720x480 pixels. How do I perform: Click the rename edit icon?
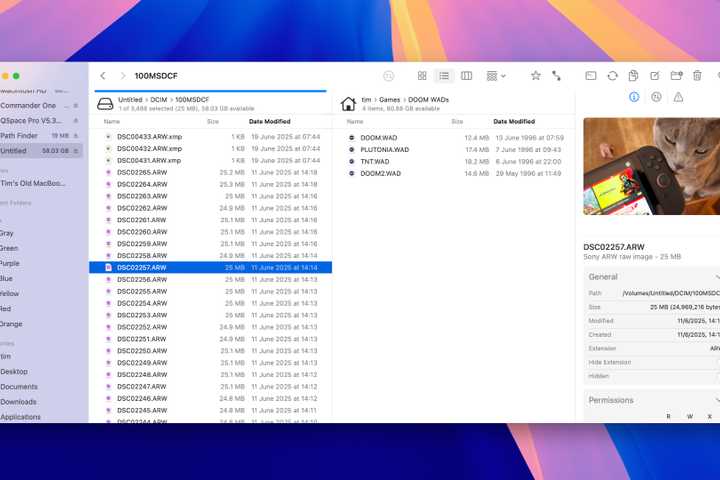(655, 76)
